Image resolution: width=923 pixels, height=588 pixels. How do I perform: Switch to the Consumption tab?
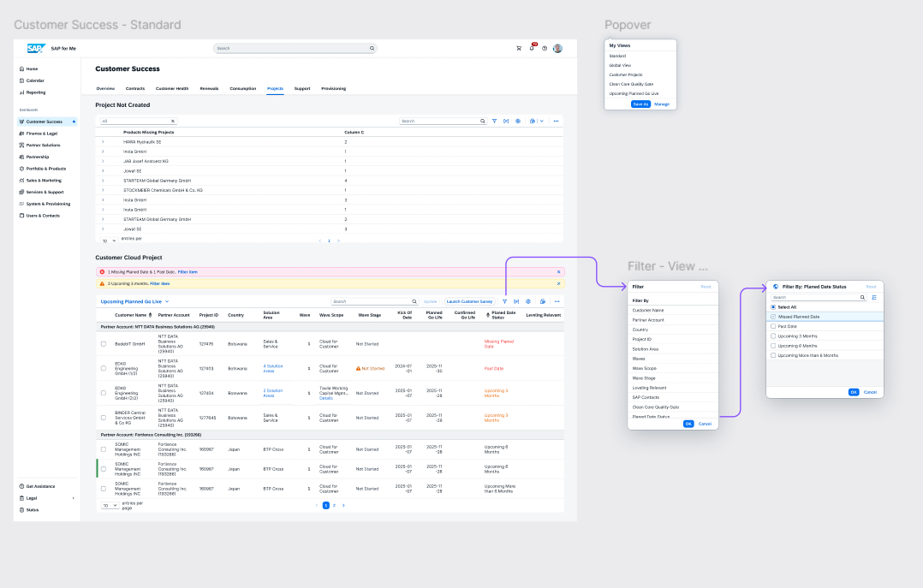tap(242, 89)
